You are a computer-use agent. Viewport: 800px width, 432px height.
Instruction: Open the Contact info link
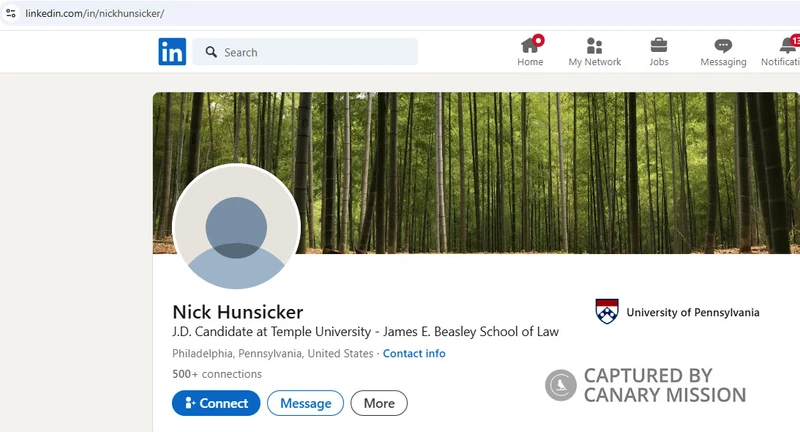point(414,353)
